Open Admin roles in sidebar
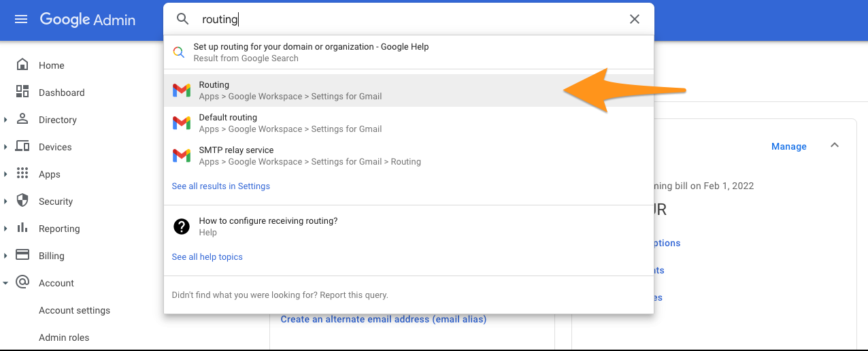 tap(64, 337)
